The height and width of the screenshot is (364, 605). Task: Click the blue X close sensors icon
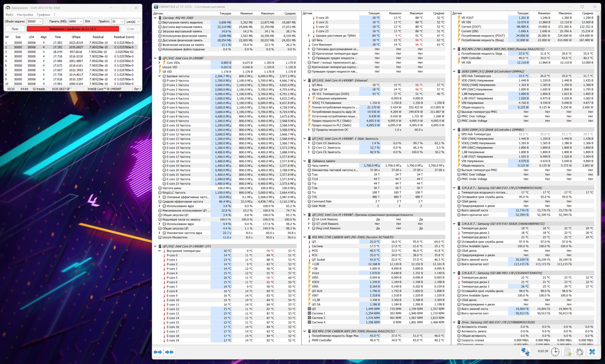[592, 352]
